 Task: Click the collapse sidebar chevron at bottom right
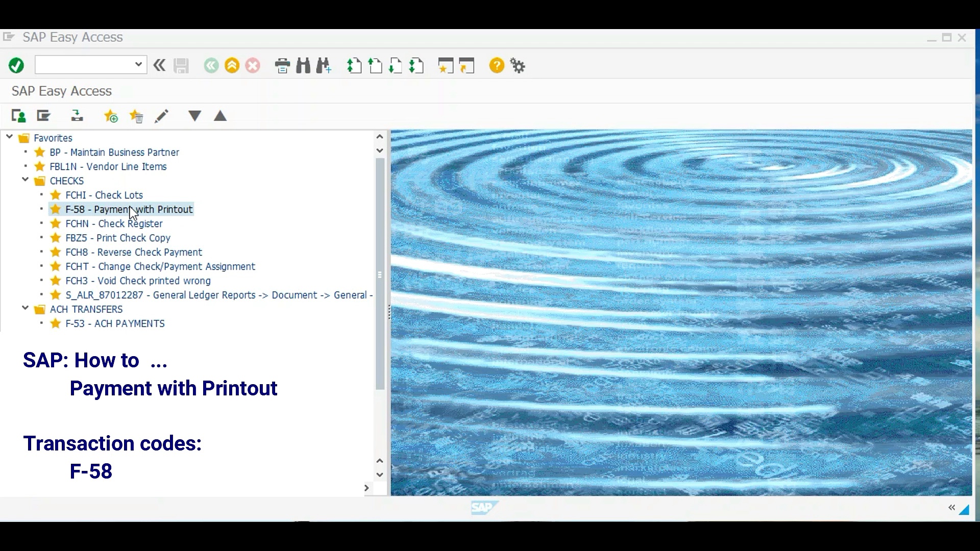click(x=952, y=508)
